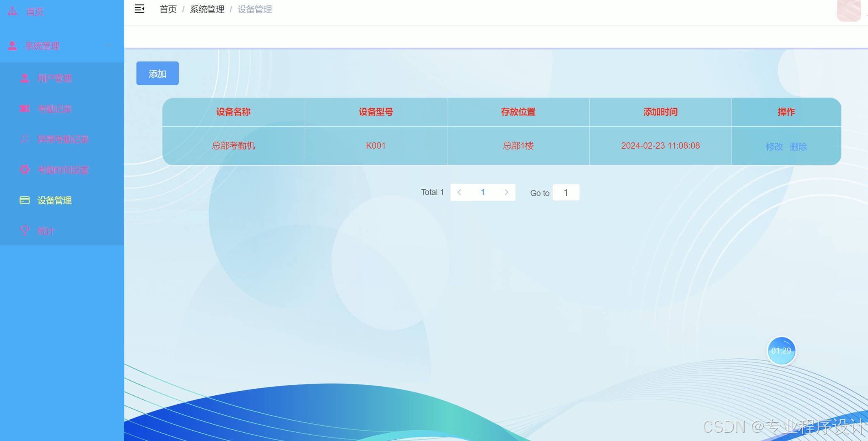This screenshot has height=441, width=868.
Task: Click the 考勤记录 ticket icon
Action: [x=25, y=109]
